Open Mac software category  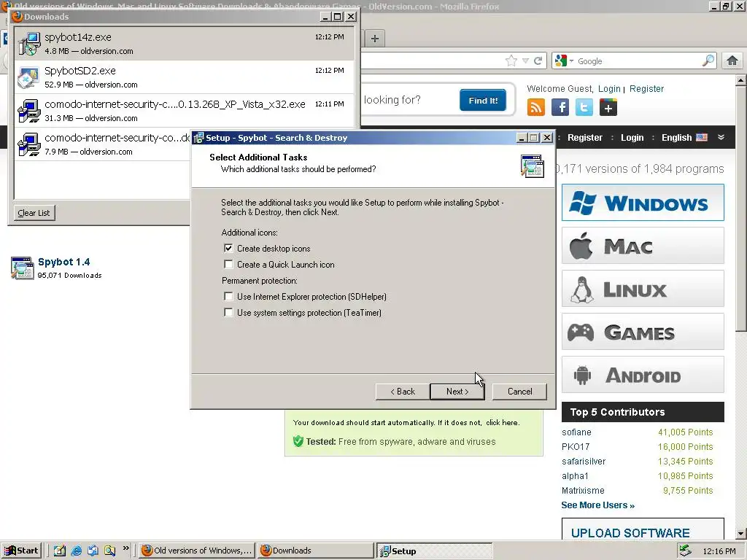(643, 246)
